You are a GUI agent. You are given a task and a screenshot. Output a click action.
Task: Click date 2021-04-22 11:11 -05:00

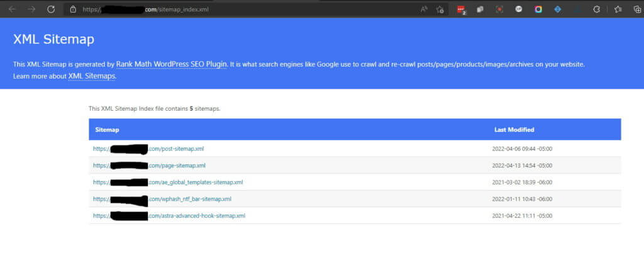click(x=522, y=216)
